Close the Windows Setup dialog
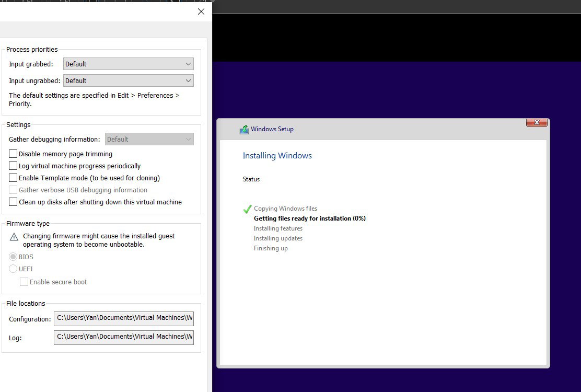 tap(537, 122)
